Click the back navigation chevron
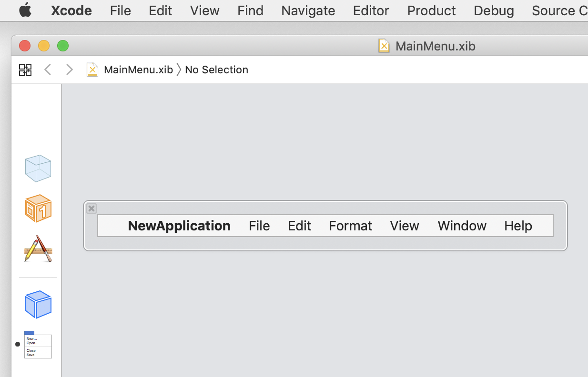The width and height of the screenshot is (588, 377). point(47,69)
